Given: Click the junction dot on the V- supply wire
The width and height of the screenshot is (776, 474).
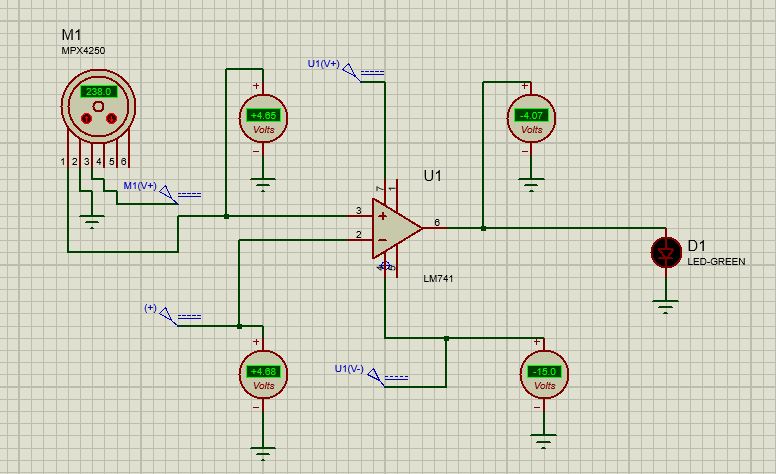Looking at the screenshot, I should [446, 338].
